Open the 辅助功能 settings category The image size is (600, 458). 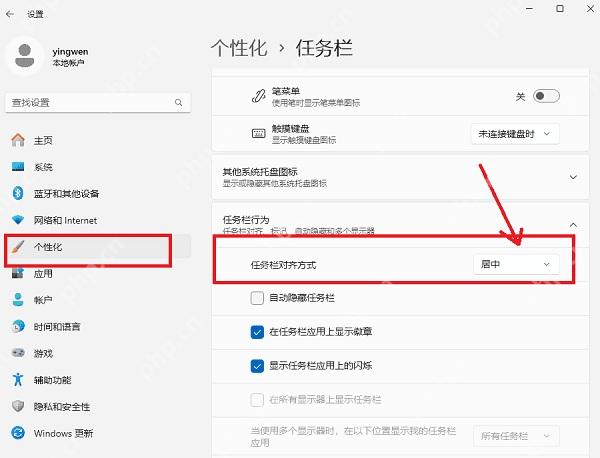coord(97,380)
